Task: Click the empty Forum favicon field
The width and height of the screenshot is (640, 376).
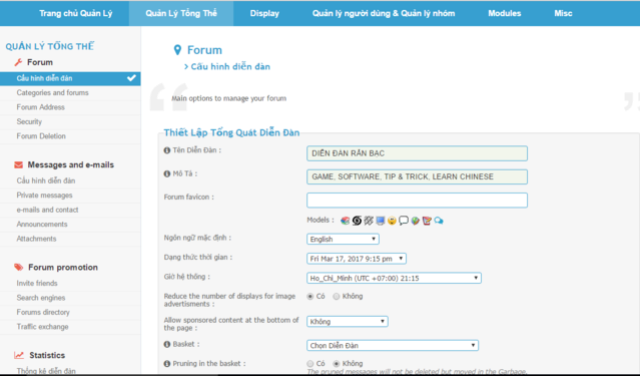Action: click(x=417, y=200)
